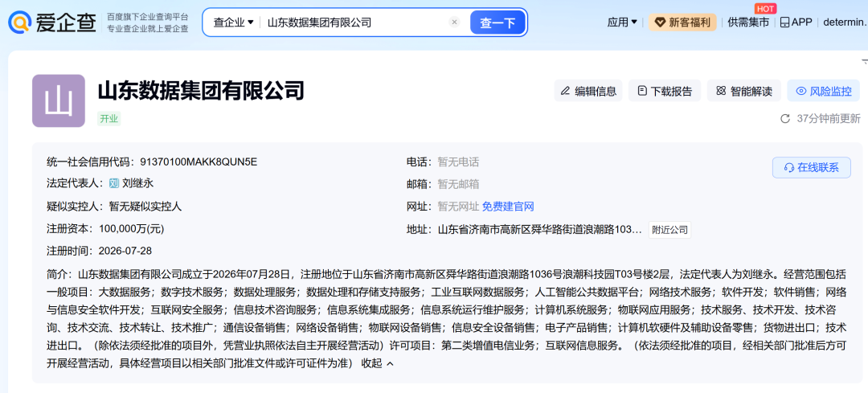Click the search field containing 山东数据集团有限公司
Image resolution: width=868 pixels, height=393 pixels.
click(x=354, y=23)
